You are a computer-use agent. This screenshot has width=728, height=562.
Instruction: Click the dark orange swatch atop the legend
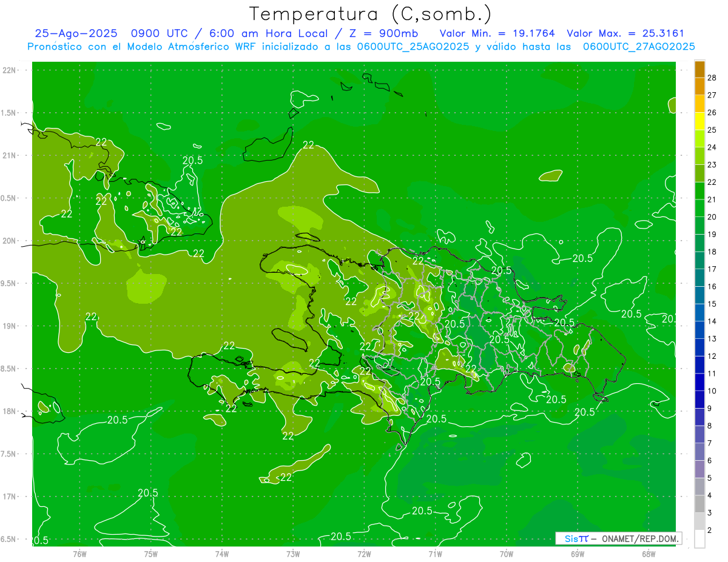699,69
